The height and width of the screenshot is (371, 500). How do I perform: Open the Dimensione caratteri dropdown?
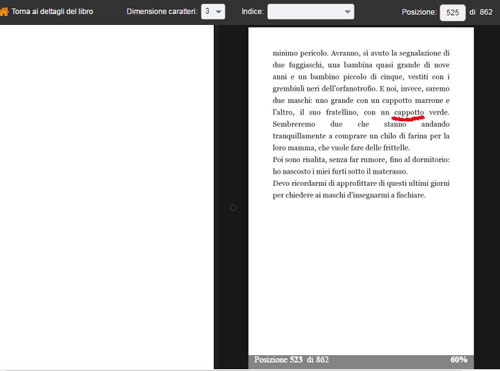click(213, 12)
